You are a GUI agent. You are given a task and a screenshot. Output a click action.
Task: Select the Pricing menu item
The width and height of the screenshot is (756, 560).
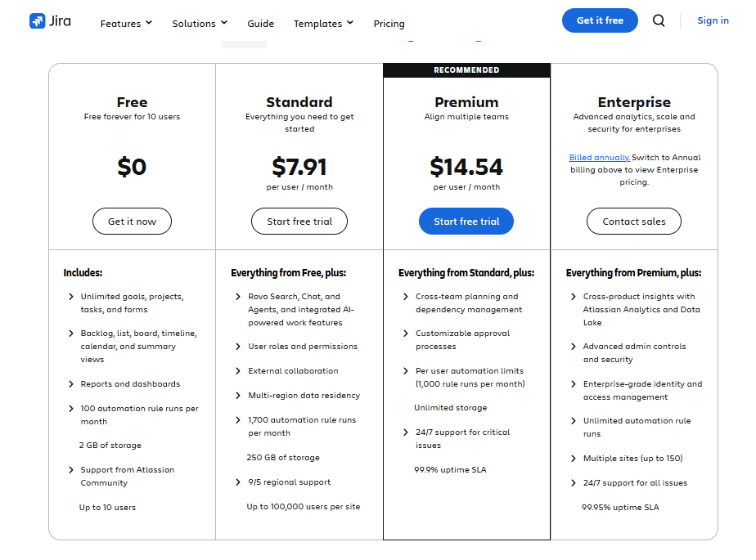tap(389, 24)
